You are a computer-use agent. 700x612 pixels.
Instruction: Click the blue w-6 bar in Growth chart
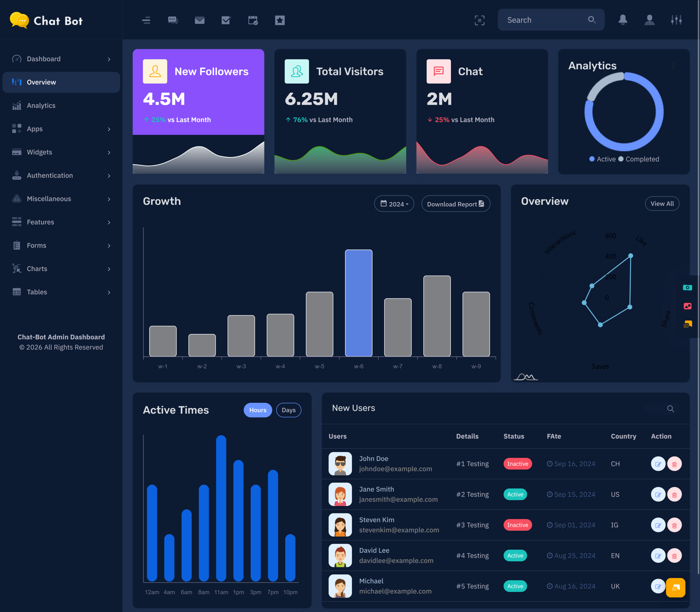point(358,303)
